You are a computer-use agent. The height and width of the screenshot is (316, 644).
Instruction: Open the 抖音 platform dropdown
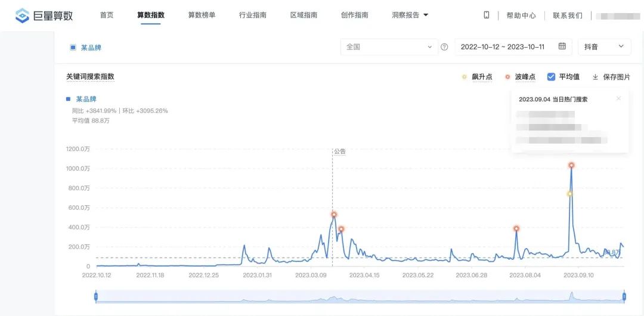pyautogui.click(x=604, y=47)
